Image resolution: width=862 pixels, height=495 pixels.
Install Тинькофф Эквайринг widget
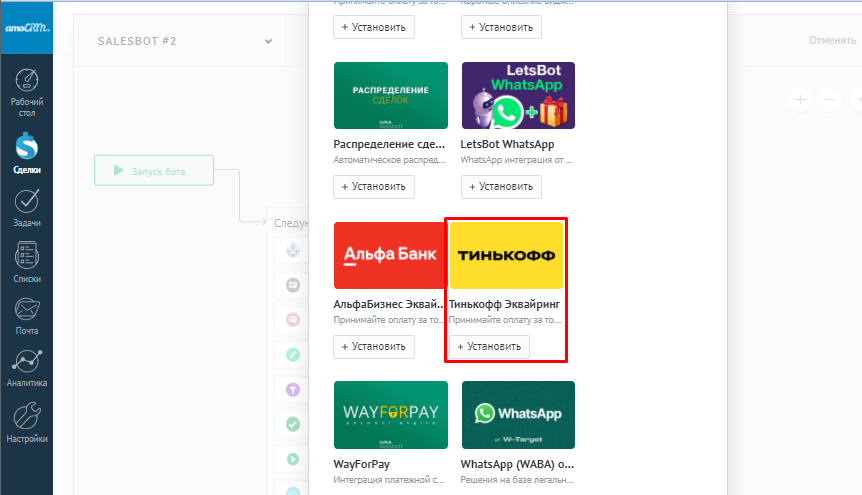489,346
